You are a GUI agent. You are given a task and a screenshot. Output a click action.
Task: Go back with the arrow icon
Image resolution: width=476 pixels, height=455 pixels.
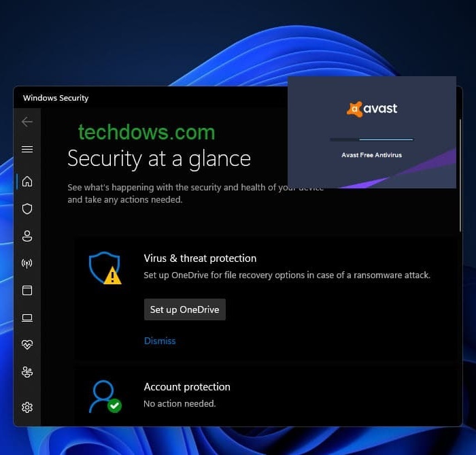coord(27,122)
